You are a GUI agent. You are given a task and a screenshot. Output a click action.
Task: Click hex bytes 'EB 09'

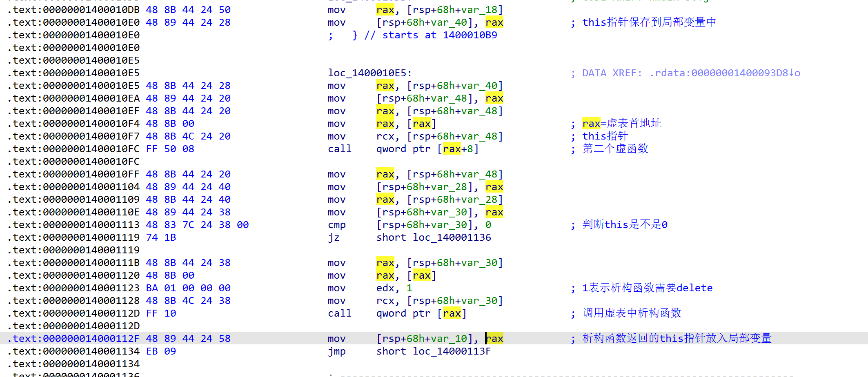pos(161,351)
